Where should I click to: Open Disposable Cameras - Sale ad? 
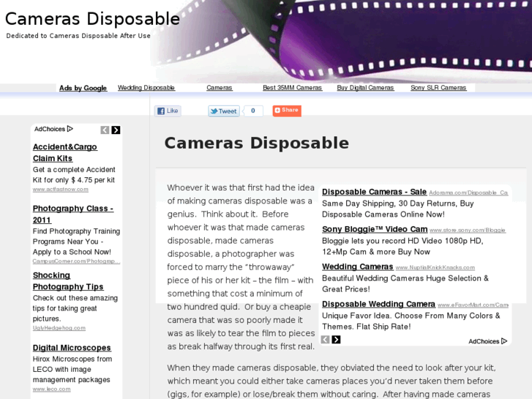point(374,192)
